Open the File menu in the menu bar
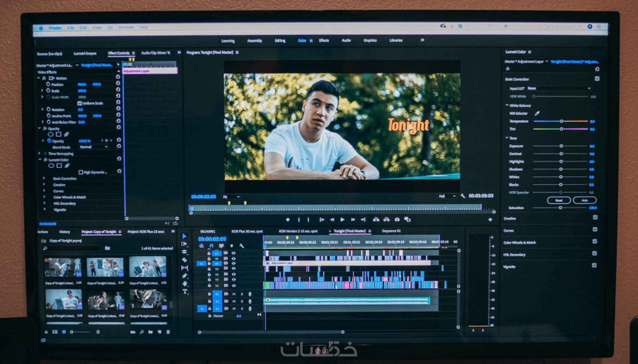Image resolution: width=638 pixels, height=364 pixels. [x=71, y=27]
